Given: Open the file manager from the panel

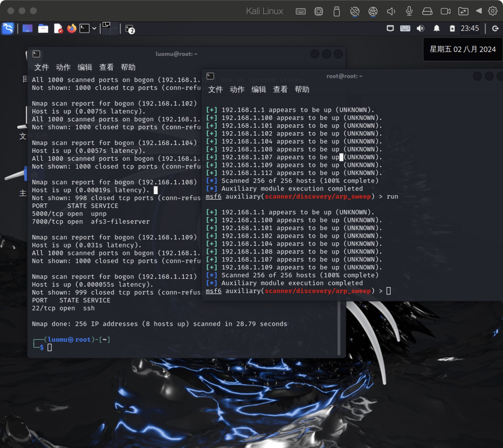Looking at the screenshot, I should coord(43,29).
